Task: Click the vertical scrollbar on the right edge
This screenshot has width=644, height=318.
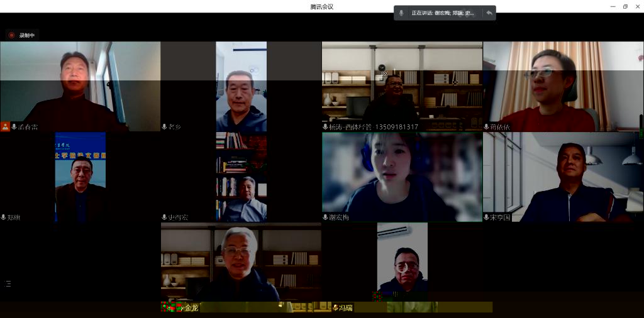Action: coord(641,126)
